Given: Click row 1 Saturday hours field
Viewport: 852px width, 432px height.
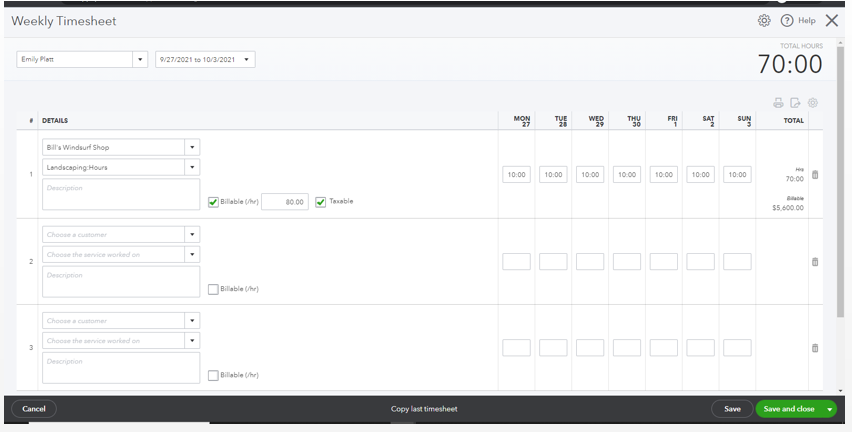Looking at the screenshot, I should pyautogui.click(x=700, y=174).
